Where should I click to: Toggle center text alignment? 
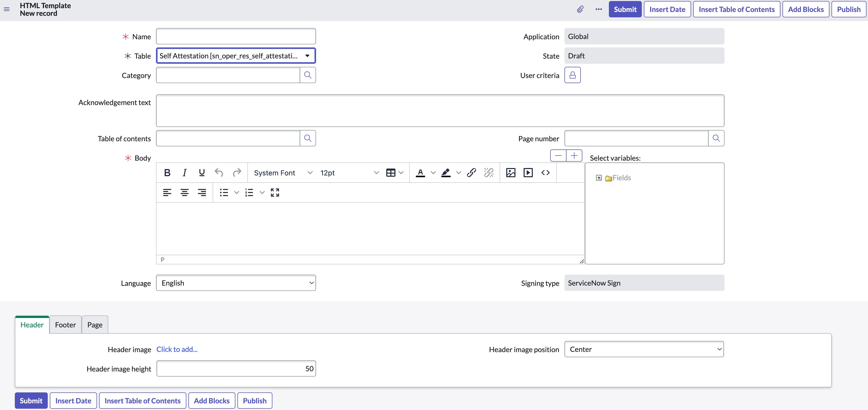pyautogui.click(x=184, y=193)
